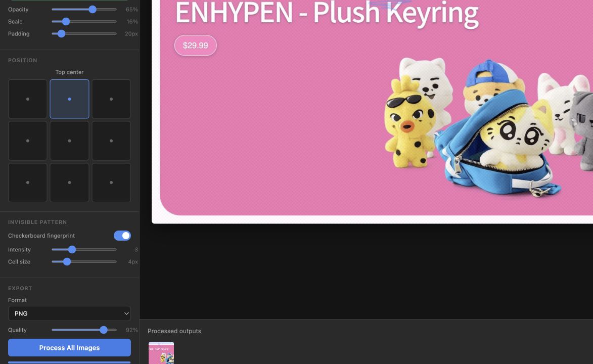Select middle right watermark position
Image resolution: width=593 pixels, height=364 pixels.
111,141
